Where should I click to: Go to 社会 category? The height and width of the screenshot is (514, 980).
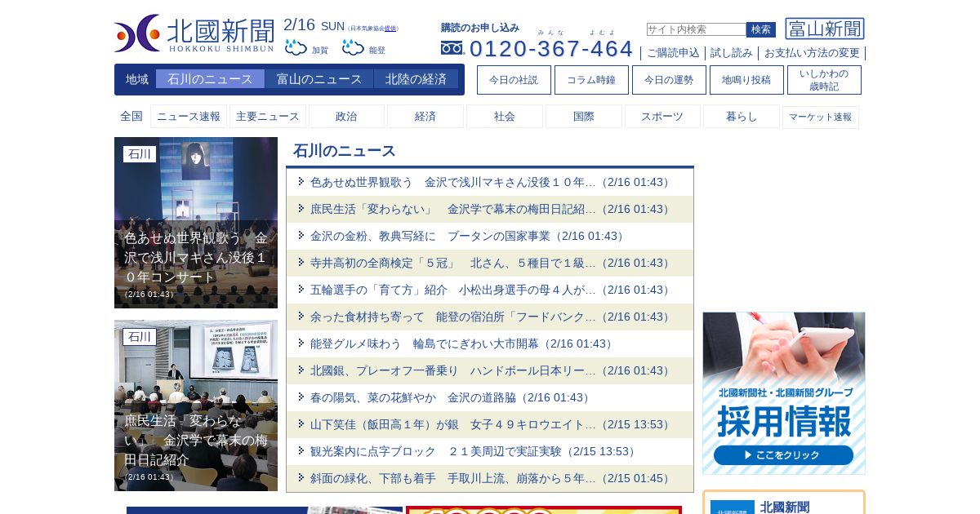(x=505, y=117)
